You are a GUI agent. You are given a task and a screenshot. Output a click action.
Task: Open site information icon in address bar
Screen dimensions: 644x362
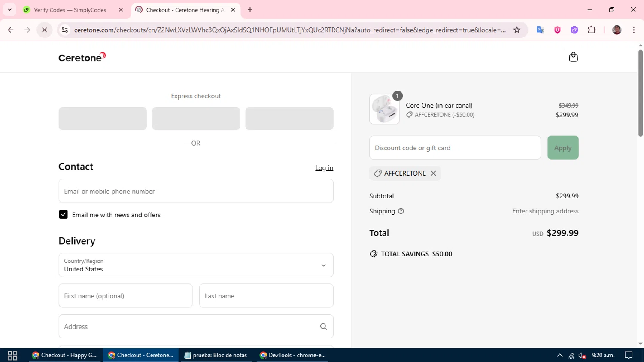click(65, 30)
